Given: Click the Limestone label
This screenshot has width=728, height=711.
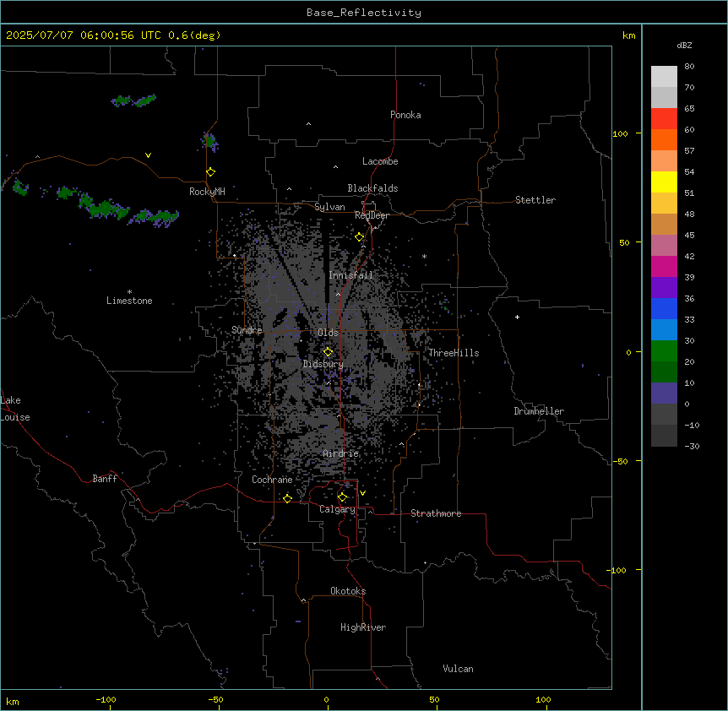Looking at the screenshot, I should pos(129,301).
